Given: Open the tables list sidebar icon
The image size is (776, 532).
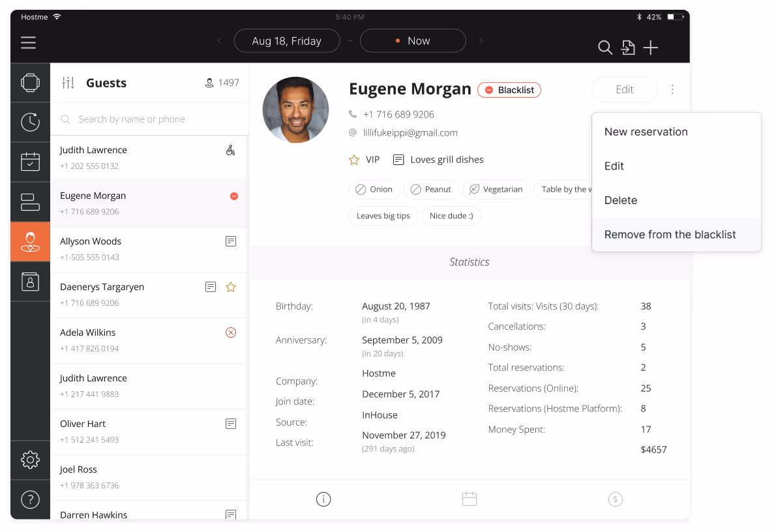Looking at the screenshot, I should click(30, 202).
